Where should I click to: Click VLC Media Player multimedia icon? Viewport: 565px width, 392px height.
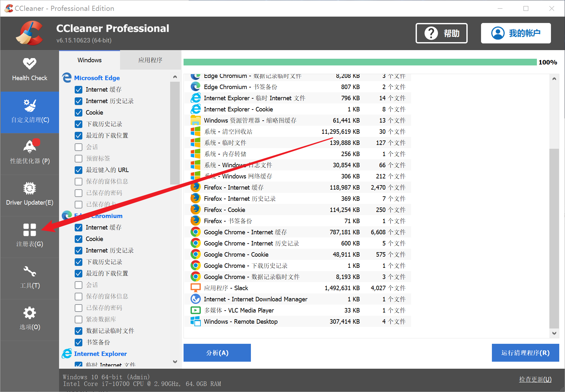click(195, 310)
